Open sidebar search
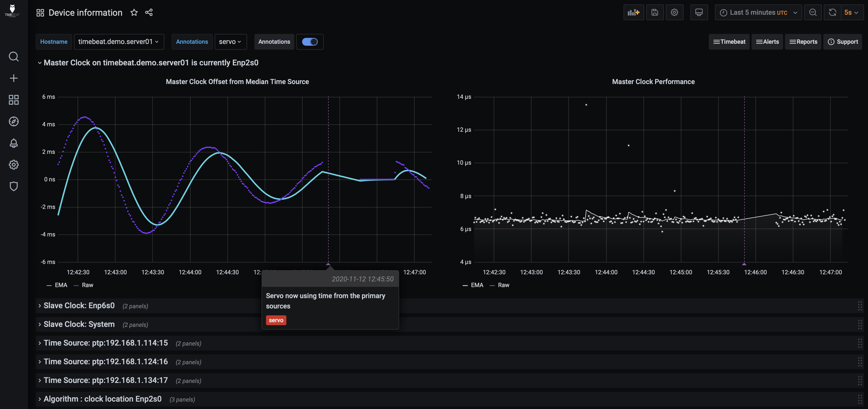 14,56
